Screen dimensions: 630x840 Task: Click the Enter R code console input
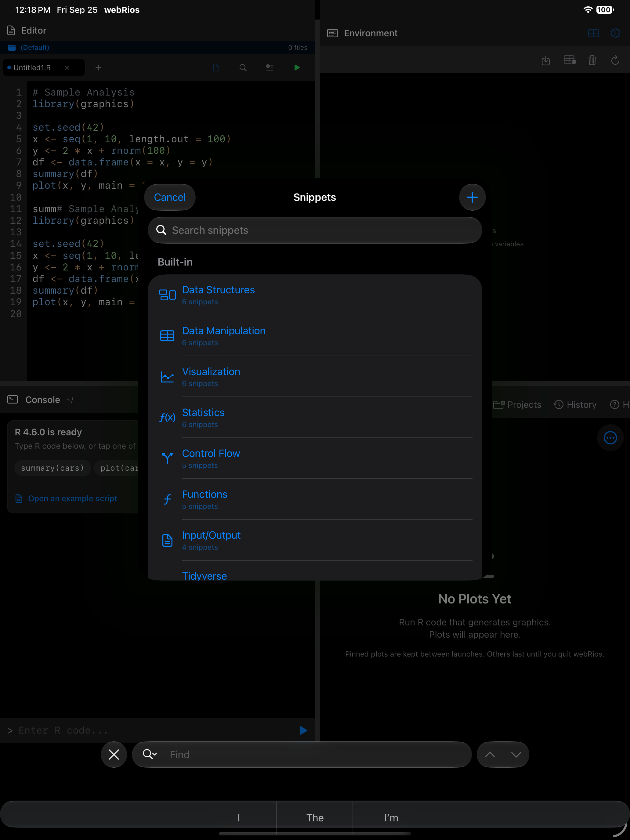[x=152, y=730]
